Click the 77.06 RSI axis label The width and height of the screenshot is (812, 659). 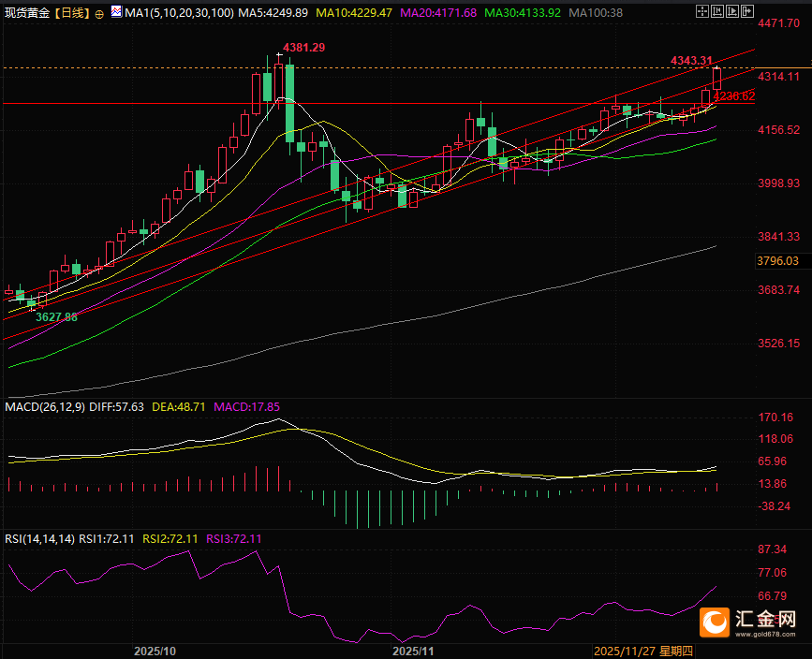click(x=772, y=573)
